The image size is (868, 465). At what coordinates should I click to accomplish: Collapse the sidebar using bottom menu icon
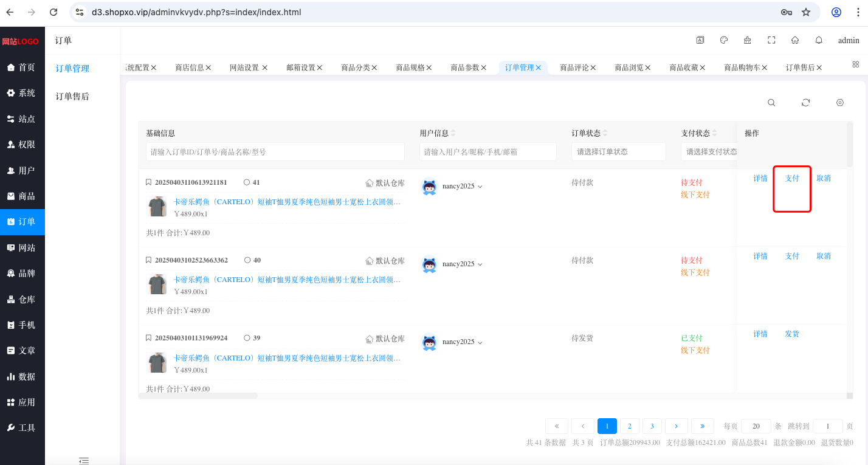click(84, 461)
